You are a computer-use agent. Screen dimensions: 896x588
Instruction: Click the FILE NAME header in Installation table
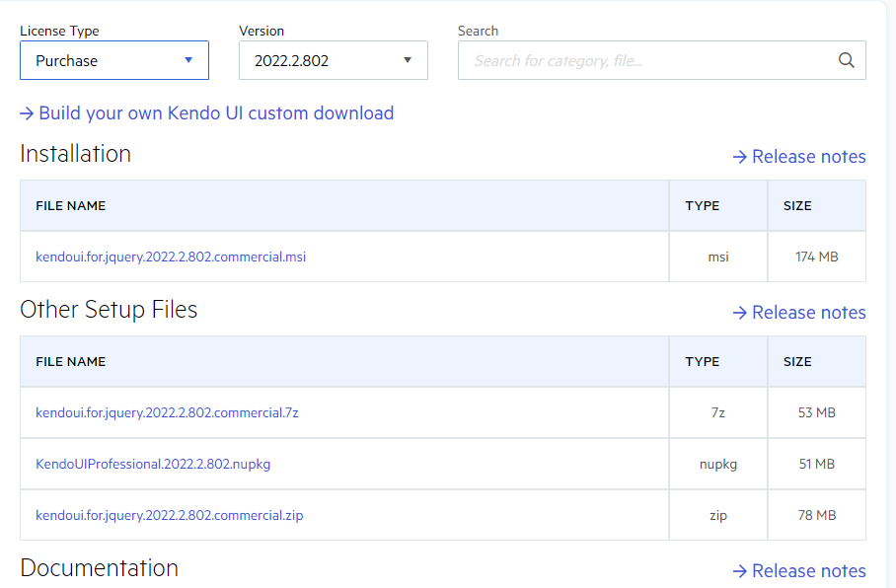click(71, 206)
